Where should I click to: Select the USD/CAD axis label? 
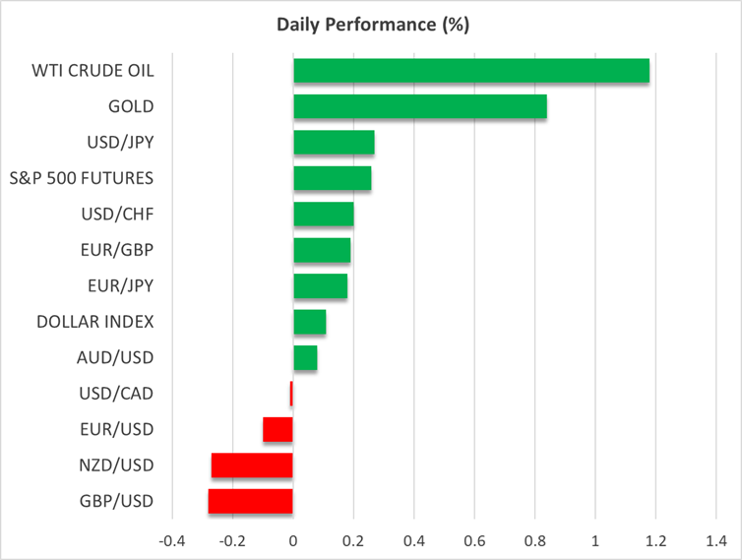(116, 394)
